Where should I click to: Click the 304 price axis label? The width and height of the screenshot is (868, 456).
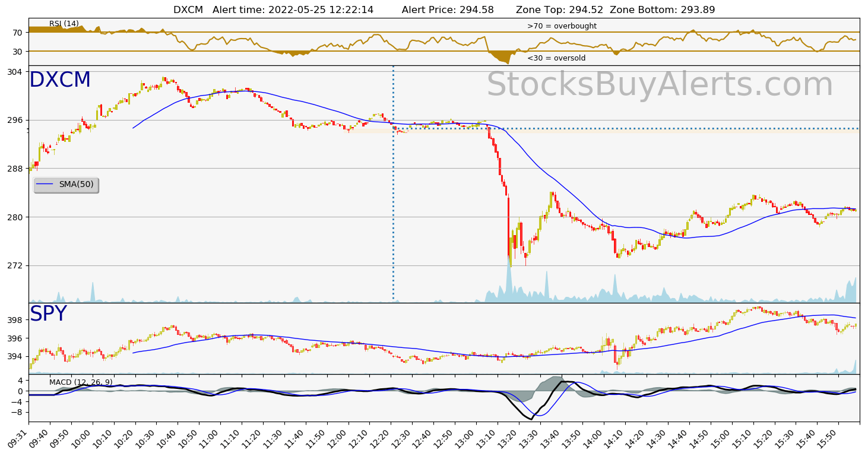(x=15, y=72)
